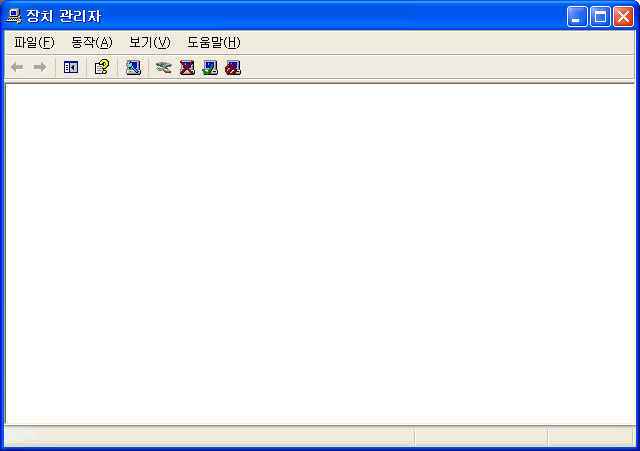
Task: Click the uninstall device red X icon
Action: pyautogui.click(x=187, y=67)
